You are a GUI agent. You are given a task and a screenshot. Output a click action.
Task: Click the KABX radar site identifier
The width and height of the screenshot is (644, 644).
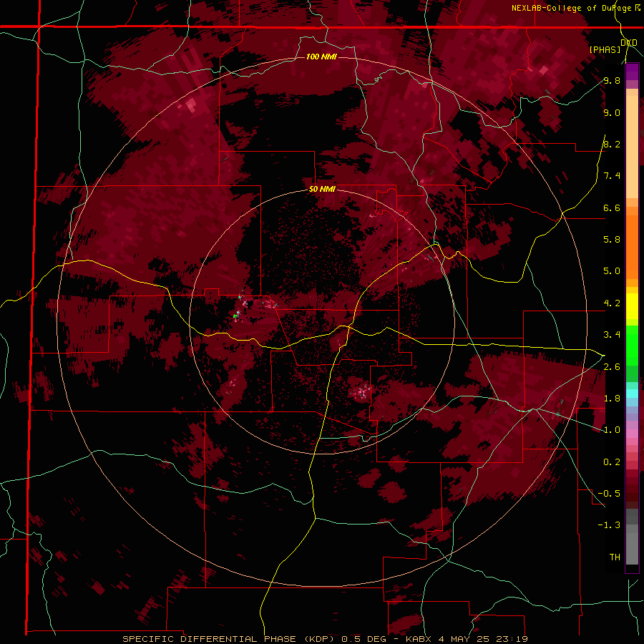point(419,639)
